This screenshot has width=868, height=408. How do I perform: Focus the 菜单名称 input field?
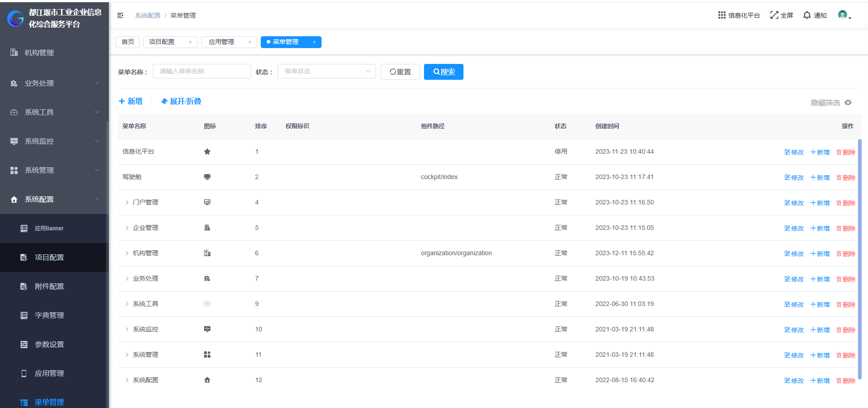point(202,72)
